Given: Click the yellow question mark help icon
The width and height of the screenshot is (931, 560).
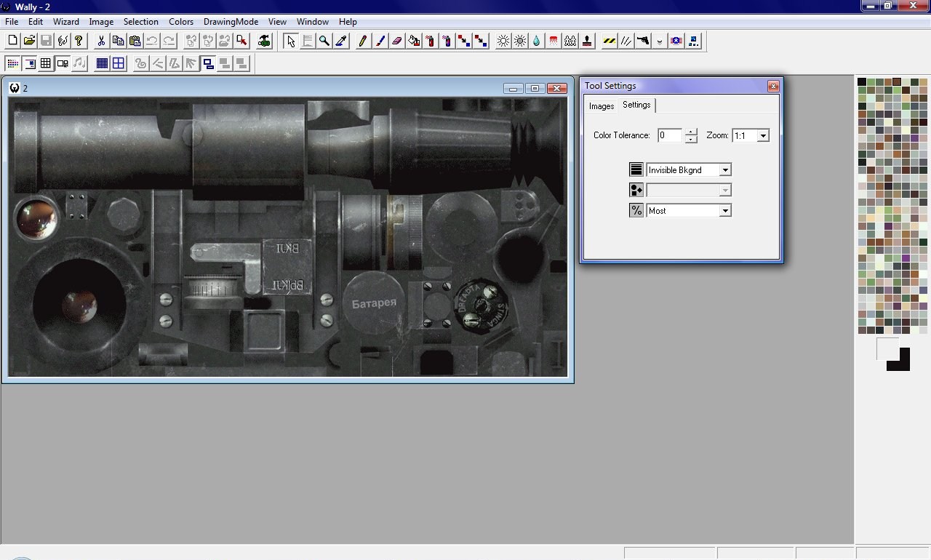Looking at the screenshot, I should click(79, 41).
